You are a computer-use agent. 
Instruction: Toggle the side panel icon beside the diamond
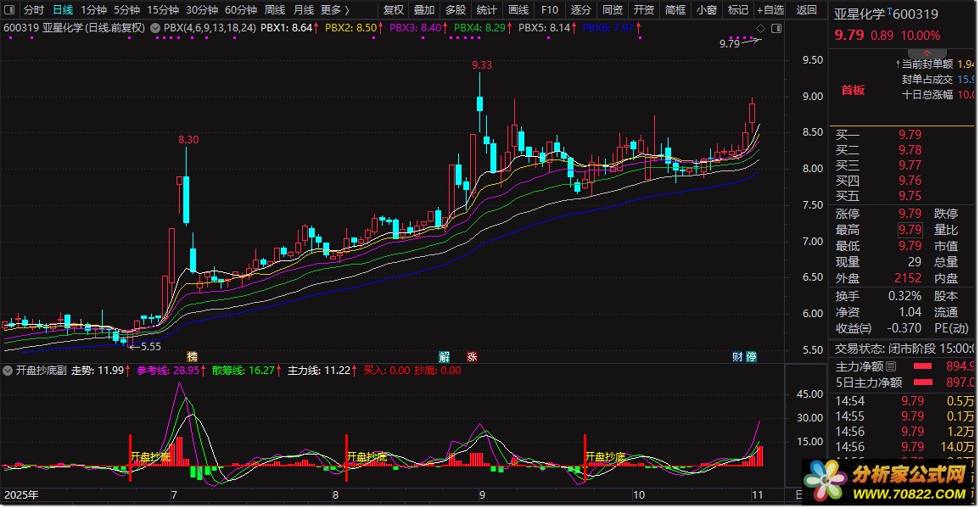(776, 28)
